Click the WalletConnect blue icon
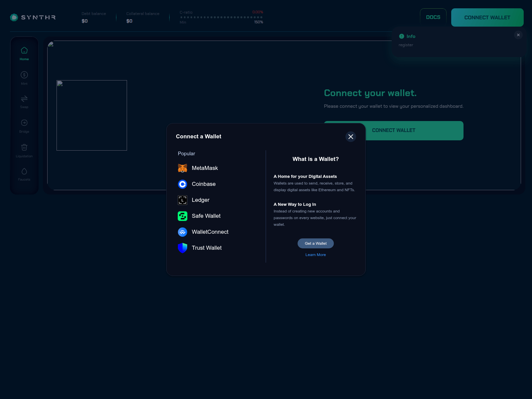 pos(183,232)
